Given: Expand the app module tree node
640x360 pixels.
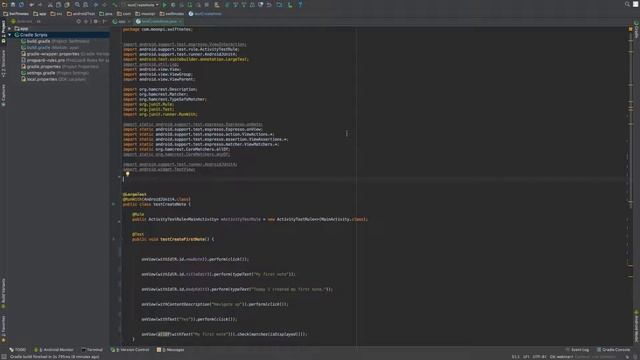Looking at the screenshot, I should (9, 29).
